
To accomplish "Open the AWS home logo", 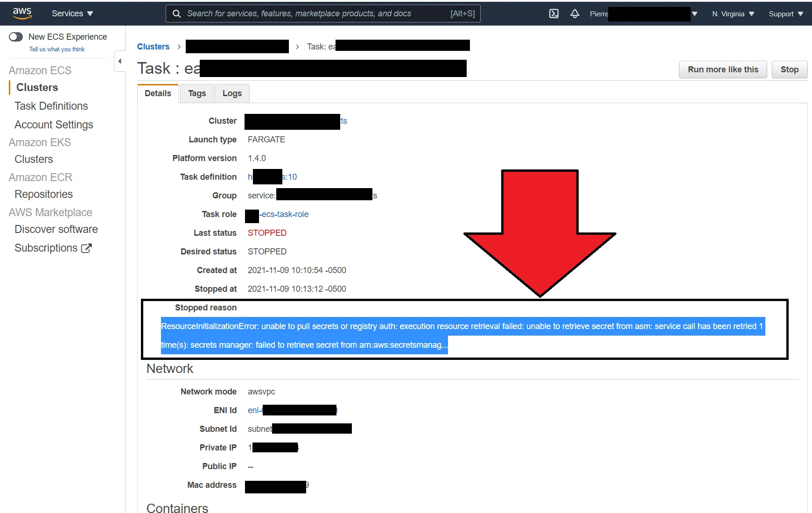I will tap(22, 14).
